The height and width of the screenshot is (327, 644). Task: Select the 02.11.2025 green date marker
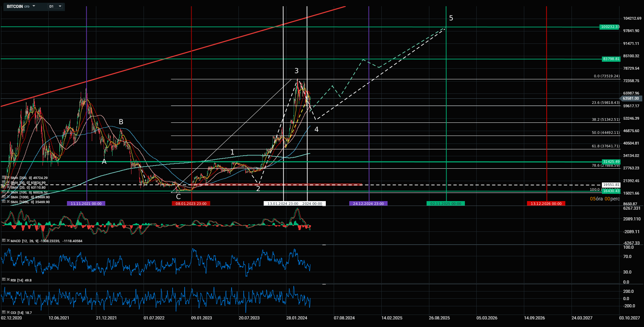point(446,204)
